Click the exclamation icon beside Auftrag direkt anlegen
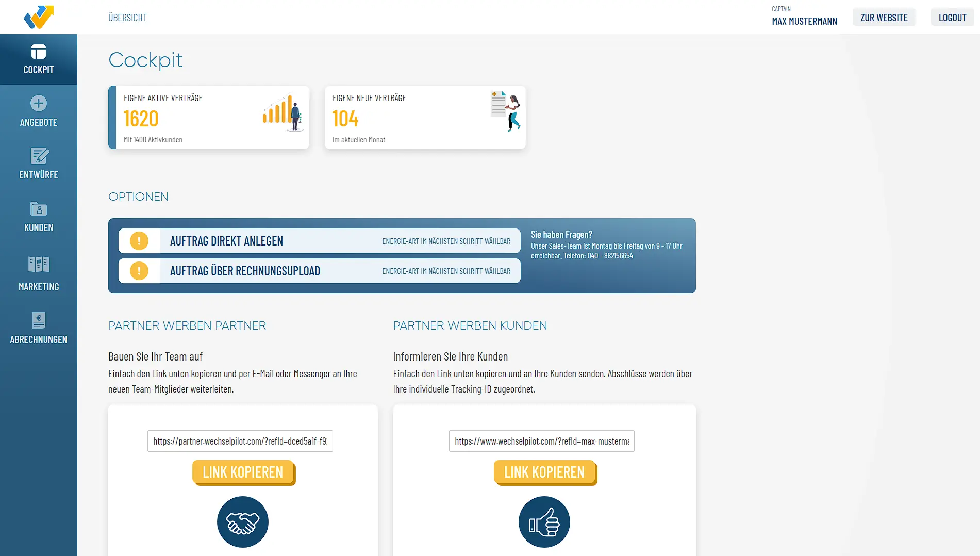Viewport: 980px width, 556px height. point(139,241)
